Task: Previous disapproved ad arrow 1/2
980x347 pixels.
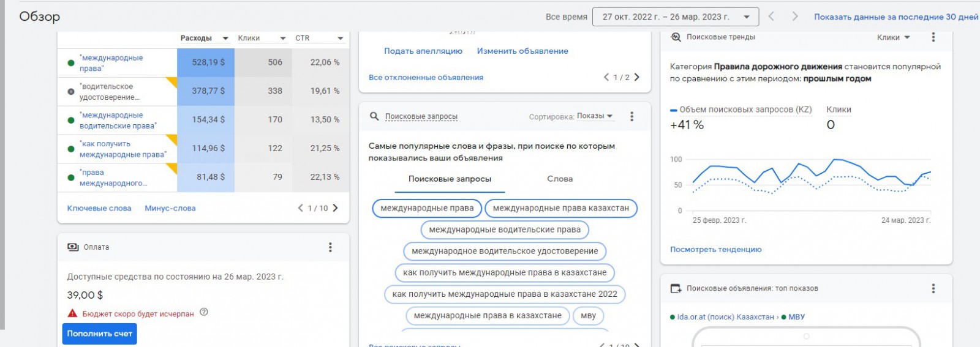Action: point(606,77)
